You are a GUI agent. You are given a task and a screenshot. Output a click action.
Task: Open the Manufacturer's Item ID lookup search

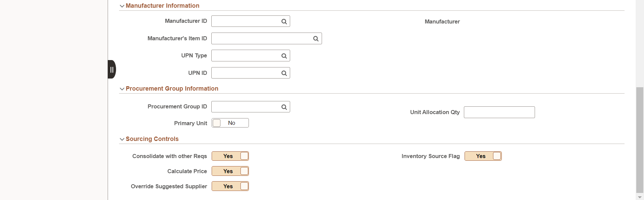[x=316, y=38]
